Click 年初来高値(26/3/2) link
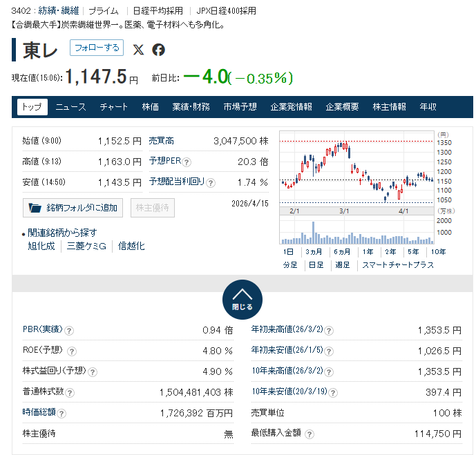This screenshot has width=476, height=455. [x=287, y=329]
